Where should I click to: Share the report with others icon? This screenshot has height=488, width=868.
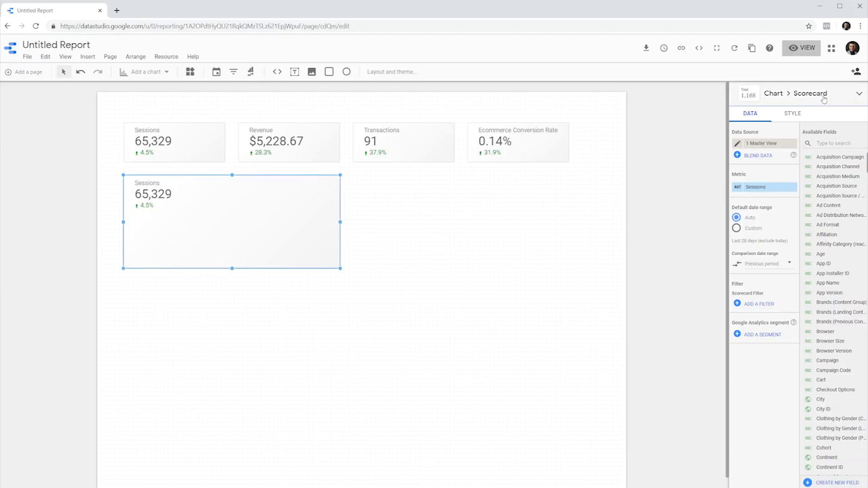pos(856,72)
